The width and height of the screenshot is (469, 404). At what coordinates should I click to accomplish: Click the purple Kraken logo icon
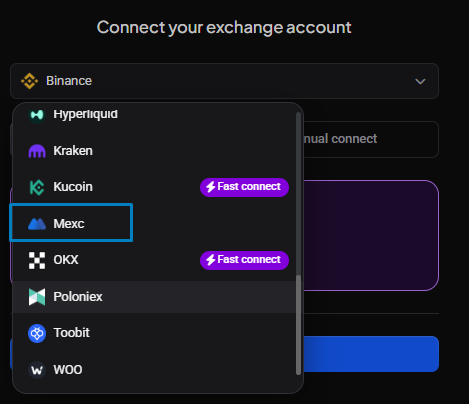37,151
